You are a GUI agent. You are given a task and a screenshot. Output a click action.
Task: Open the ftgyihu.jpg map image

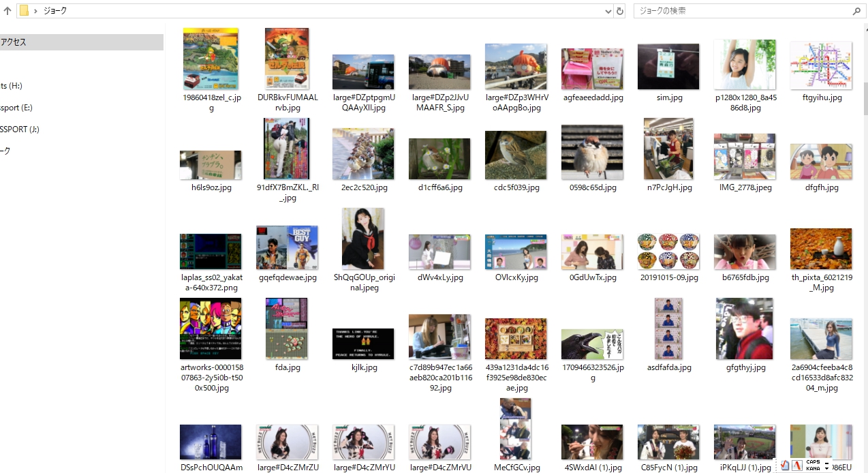point(820,67)
